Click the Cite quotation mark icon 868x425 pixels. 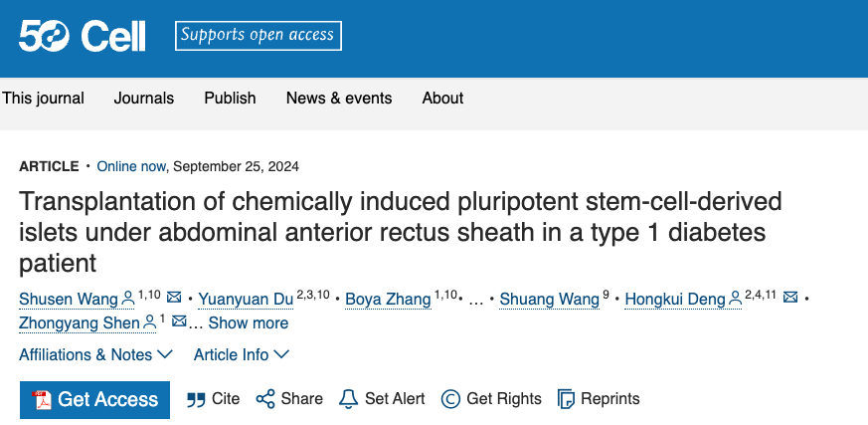pos(196,399)
